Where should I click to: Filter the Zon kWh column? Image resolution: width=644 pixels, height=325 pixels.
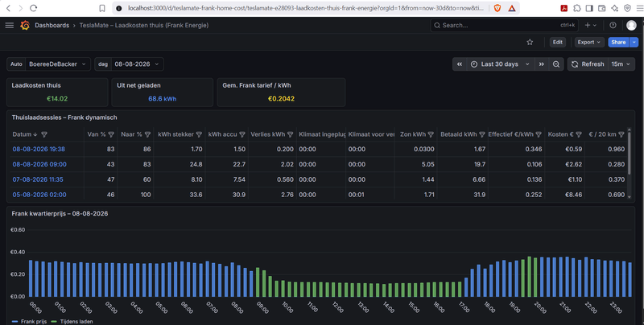coord(431,134)
